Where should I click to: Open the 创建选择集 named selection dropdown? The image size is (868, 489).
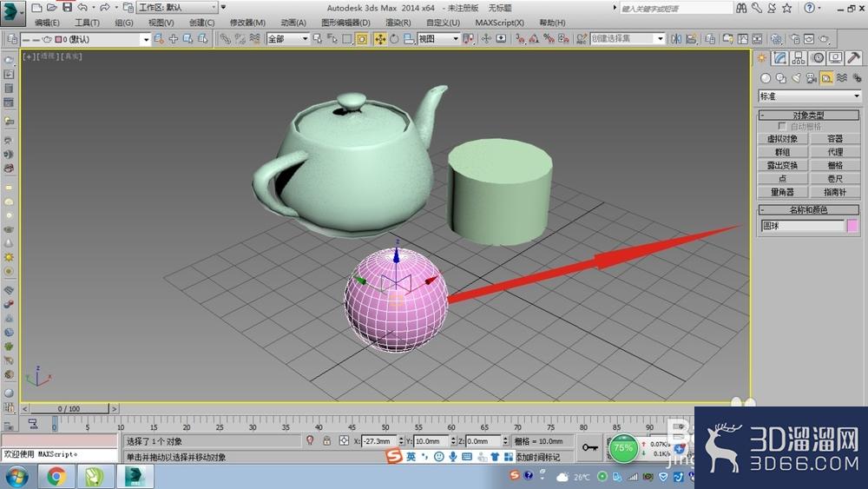click(x=628, y=38)
